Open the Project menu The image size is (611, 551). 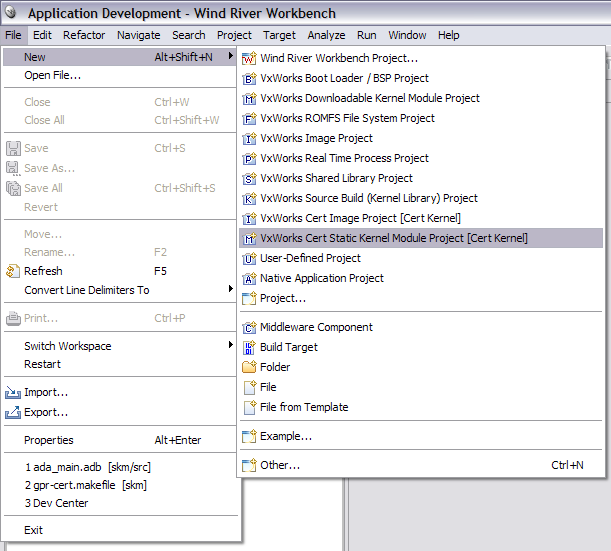(x=234, y=35)
